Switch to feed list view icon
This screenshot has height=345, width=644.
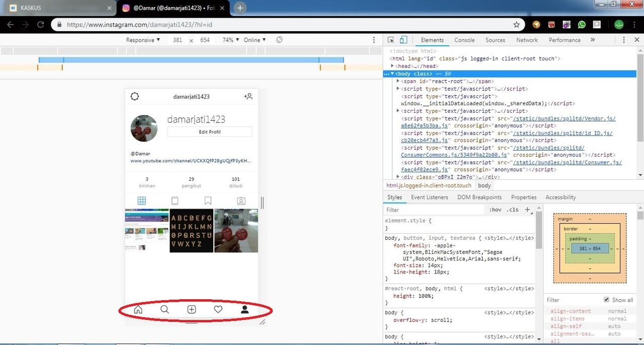[x=175, y=200]
